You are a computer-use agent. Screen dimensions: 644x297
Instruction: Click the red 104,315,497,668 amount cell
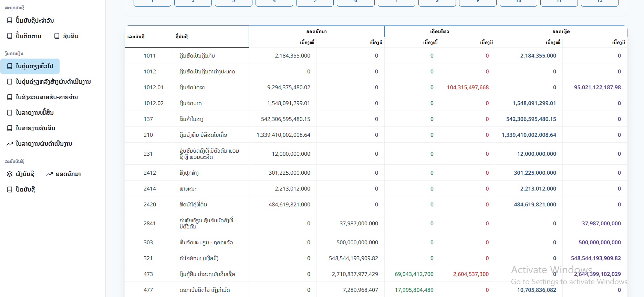click(x=468, y=88)
